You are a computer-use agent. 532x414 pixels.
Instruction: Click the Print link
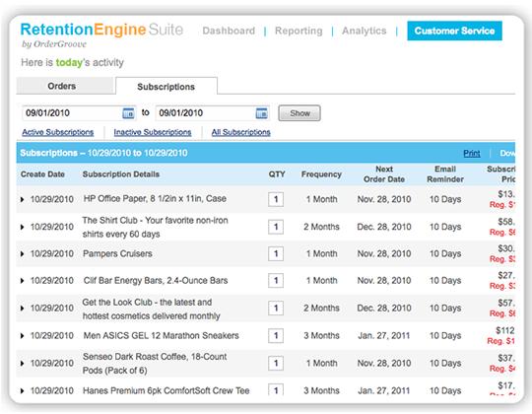click(472, 154)
